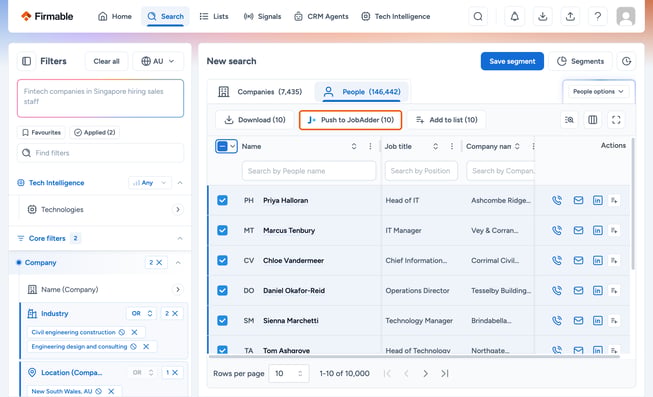Open Lists navigation item

214,17
